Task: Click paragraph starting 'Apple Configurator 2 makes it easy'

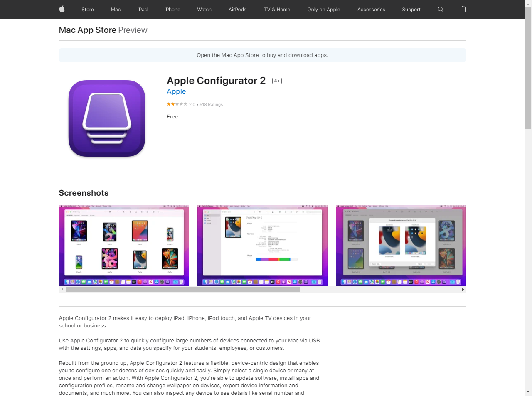Action: coord(185,322)
